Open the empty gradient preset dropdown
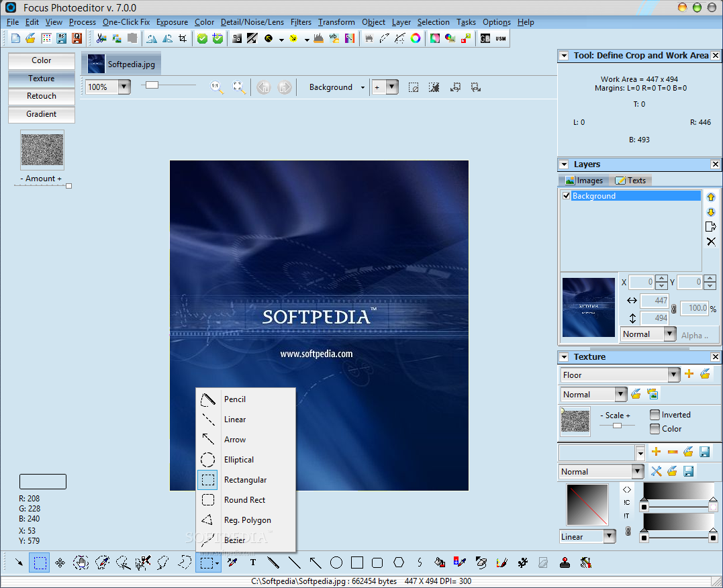The width and height of the screenshot is (723, 588). [640, 453]
